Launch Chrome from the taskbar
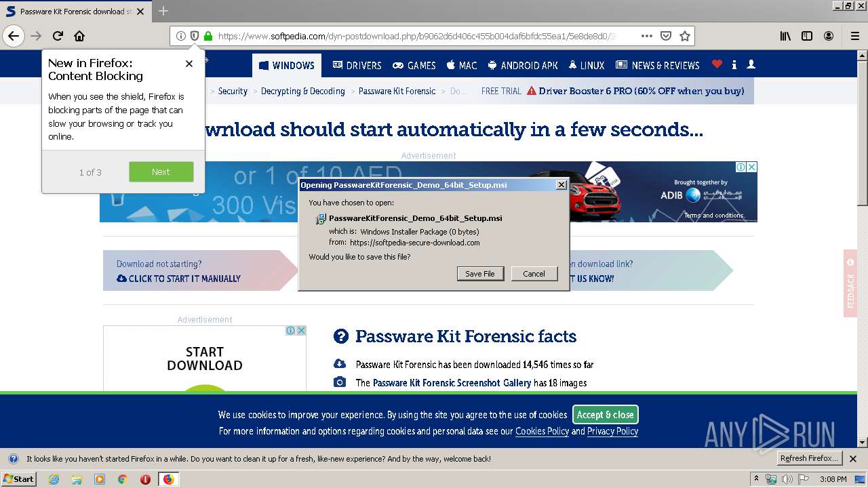868x488 pixels. coord(123,479)
